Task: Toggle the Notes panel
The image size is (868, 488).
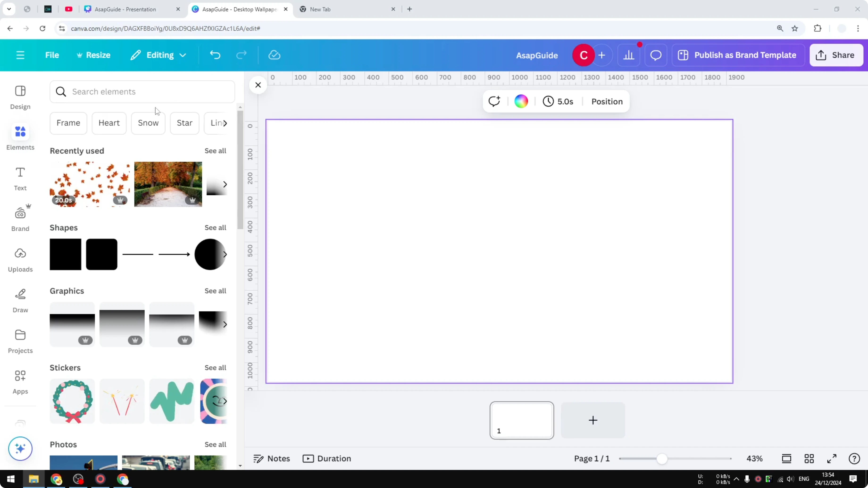Action: coord(271,458)
